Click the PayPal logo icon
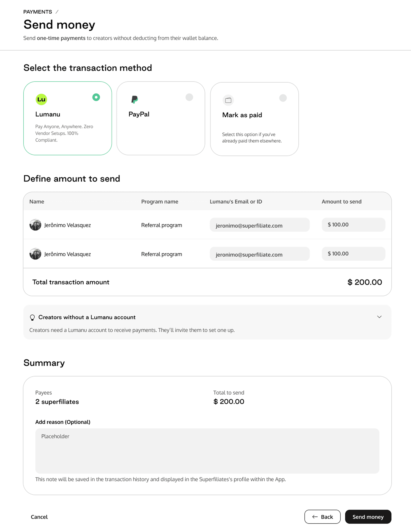The width and height of the screenshot is (411, 532). coord(135,99)
